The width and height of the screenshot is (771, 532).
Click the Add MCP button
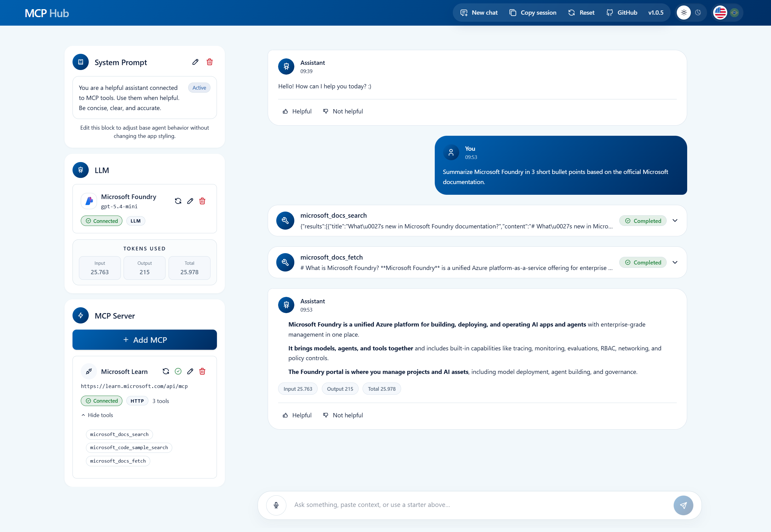pyautogui.click(x=145, y=340)
